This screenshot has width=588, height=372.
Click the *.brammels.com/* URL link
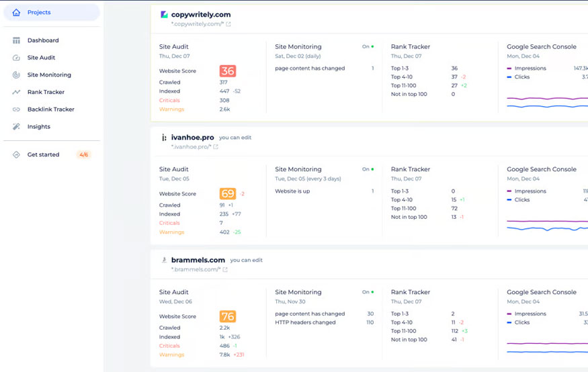196,270
